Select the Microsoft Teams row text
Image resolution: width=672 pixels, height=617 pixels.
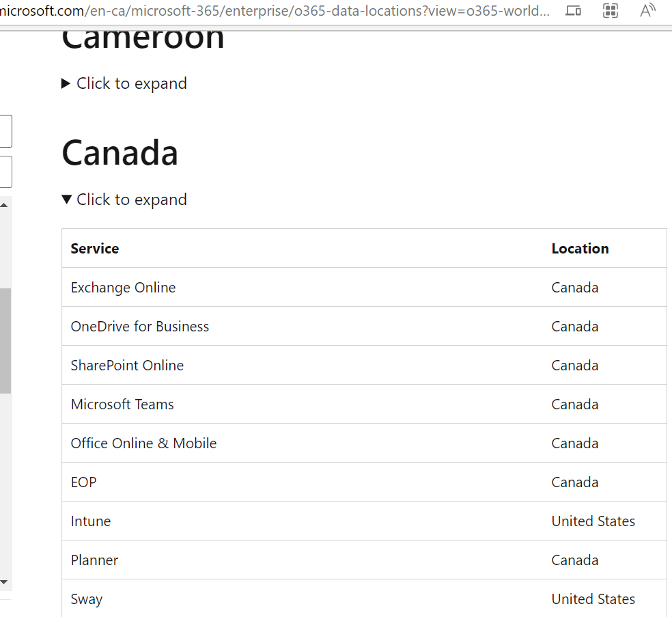(x=122, y=405)
